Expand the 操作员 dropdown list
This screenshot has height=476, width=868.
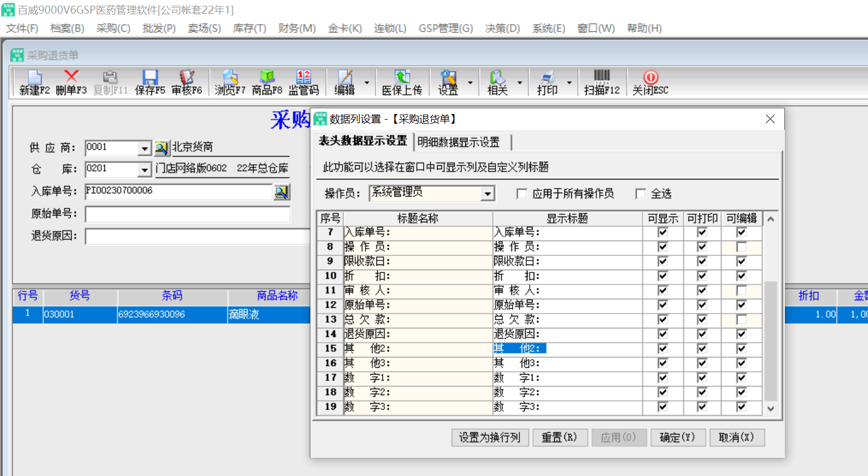488,194
